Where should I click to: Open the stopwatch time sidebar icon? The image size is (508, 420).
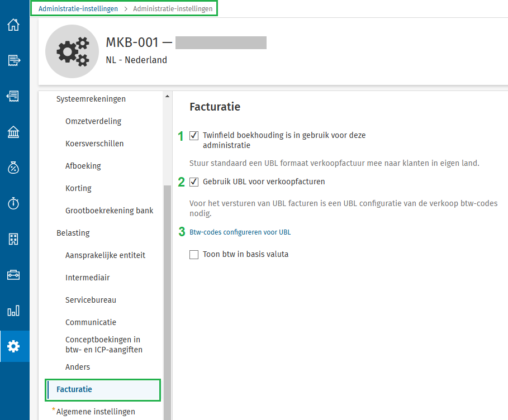pyautogui.click(x=13, y=203)
